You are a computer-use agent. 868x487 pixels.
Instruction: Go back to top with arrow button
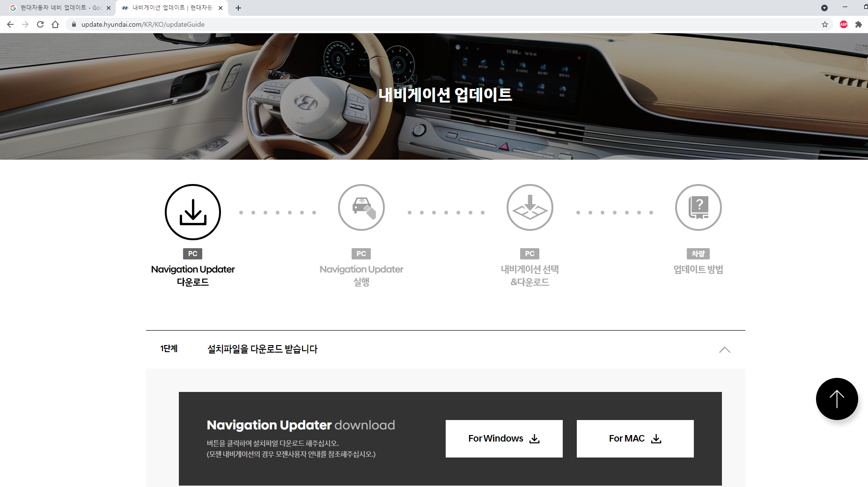(837, 399)
